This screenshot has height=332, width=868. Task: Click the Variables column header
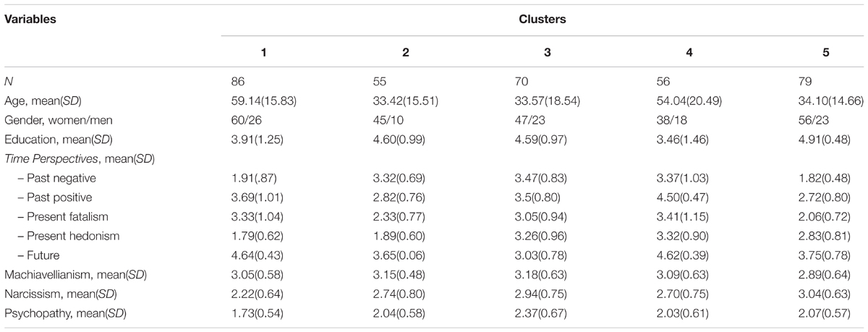coord(30,20)
